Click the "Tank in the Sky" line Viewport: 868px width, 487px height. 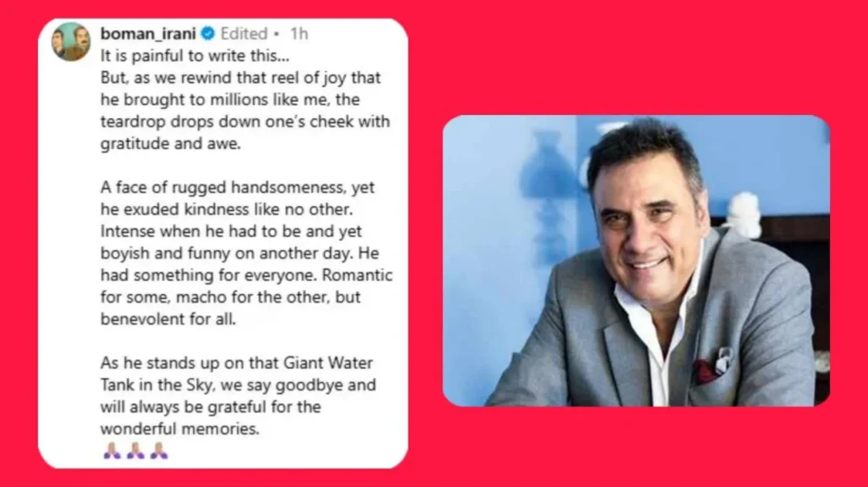pyautogui.click(x=236, y=385)
